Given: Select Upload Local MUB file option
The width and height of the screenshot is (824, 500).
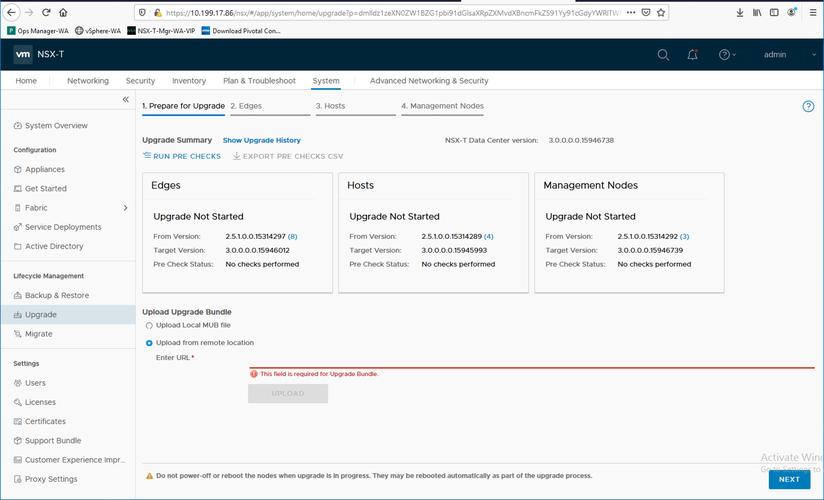Looking at the screenshot, I should coord(150,325).
